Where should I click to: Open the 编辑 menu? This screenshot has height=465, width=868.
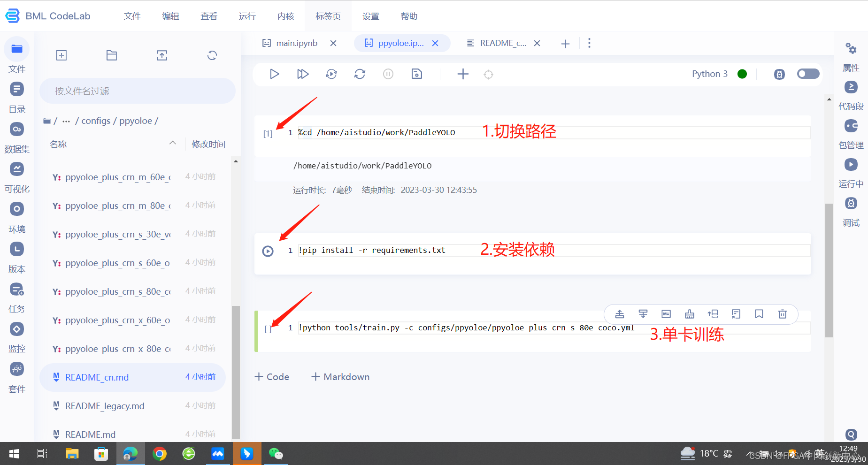coord(170,16)
